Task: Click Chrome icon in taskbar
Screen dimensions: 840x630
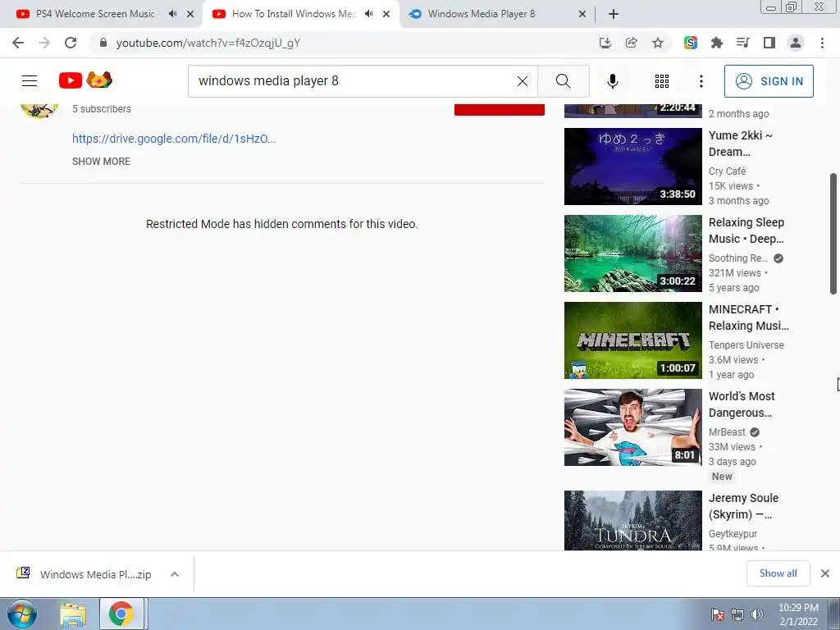Action: tap(121, 614)
